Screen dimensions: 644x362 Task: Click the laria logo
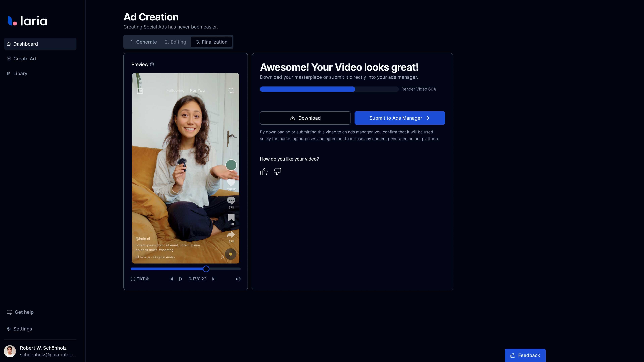[x=27, y=21]
